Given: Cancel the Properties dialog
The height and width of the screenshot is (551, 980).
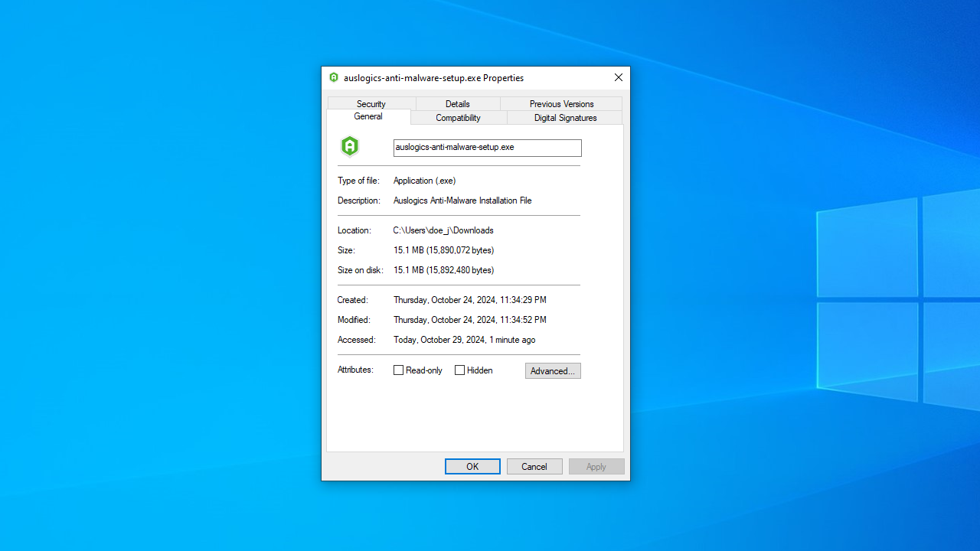Looking at the screenshot, I should pos(534,467).
